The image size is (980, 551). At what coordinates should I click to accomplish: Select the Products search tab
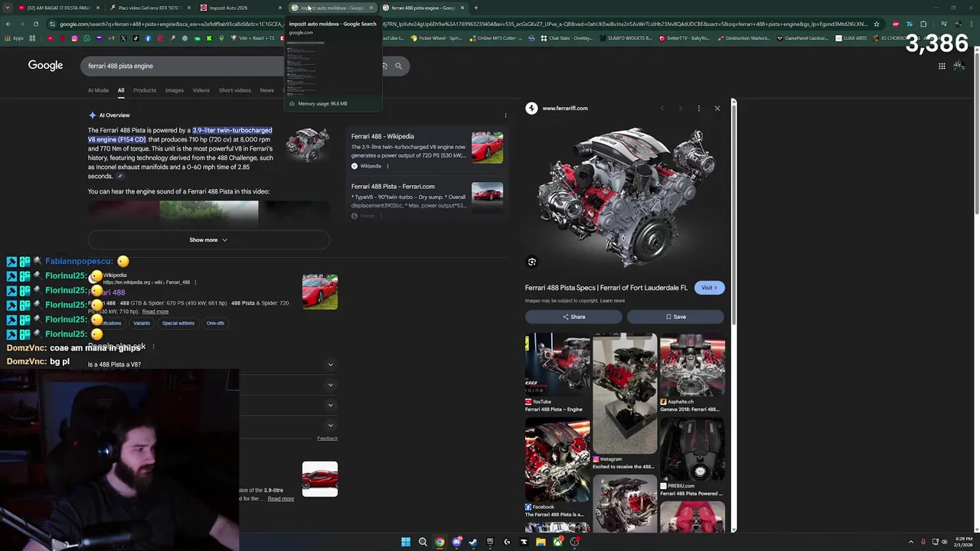point(145,90)
